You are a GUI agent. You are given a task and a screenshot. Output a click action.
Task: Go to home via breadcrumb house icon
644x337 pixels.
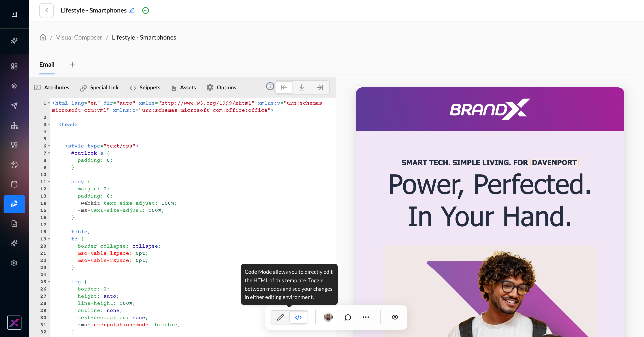[43, 37]
